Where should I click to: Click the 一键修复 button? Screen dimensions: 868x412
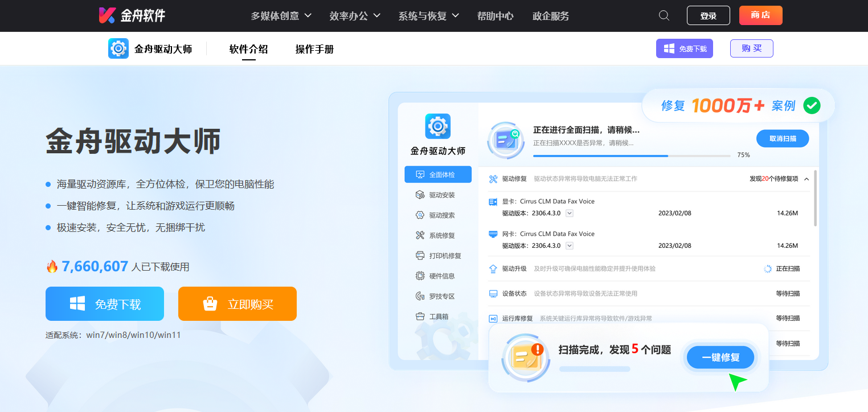[x=720, y=357]
